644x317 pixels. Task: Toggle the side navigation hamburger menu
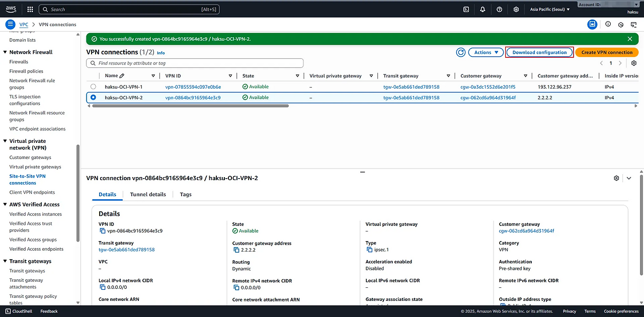point(10,24)
